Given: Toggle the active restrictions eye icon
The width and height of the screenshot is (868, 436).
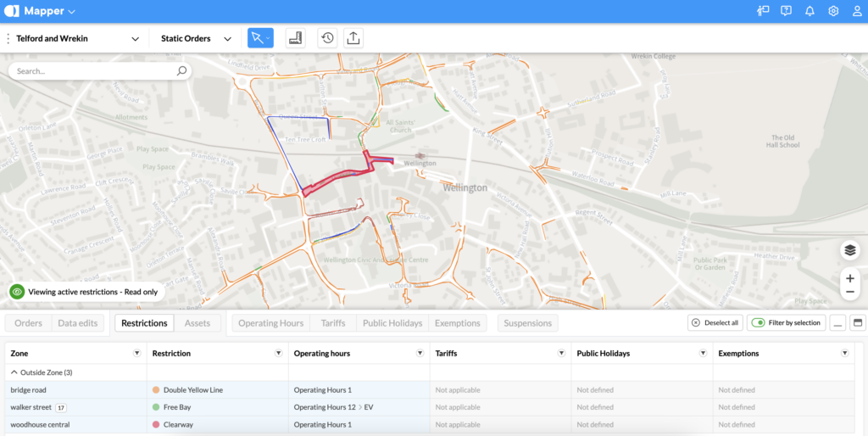Looking at the screenshot, I should click(x=17, y=292).
